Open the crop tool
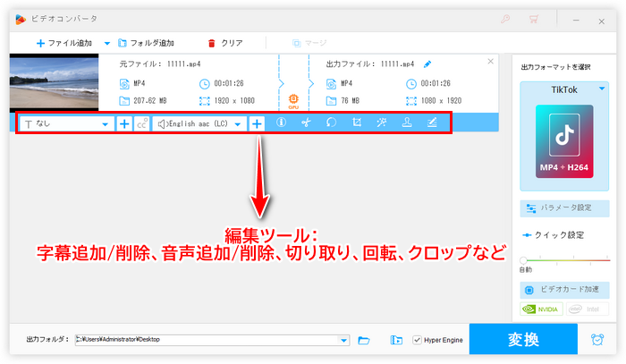 (x=357, y=123)
